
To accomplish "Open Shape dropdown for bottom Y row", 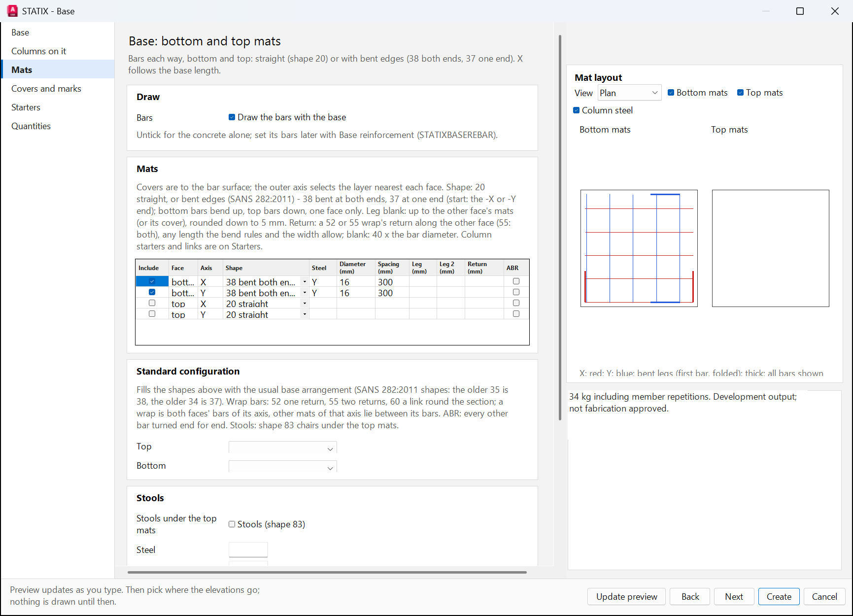I will 305,293.
